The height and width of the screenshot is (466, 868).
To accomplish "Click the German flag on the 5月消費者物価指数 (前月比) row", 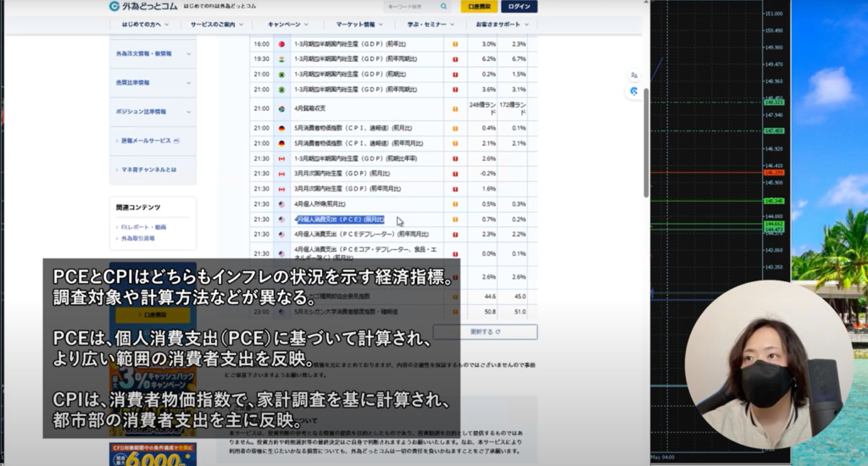I will pos(281,128).
